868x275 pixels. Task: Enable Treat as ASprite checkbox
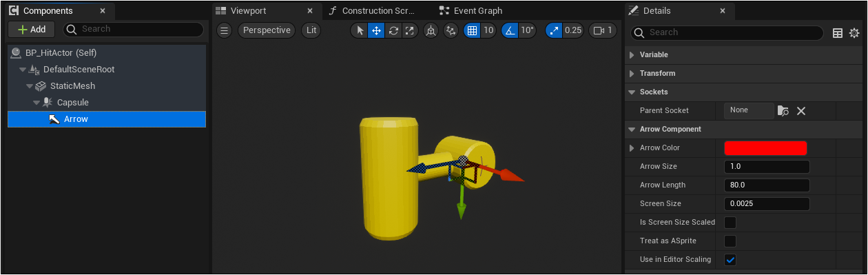(x=730, y=241)
